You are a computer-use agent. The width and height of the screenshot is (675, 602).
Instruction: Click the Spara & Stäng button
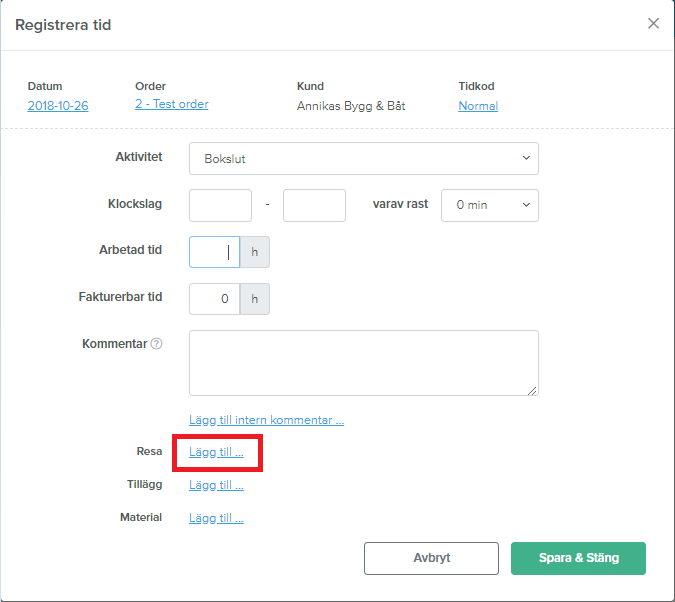click(579, 558)
